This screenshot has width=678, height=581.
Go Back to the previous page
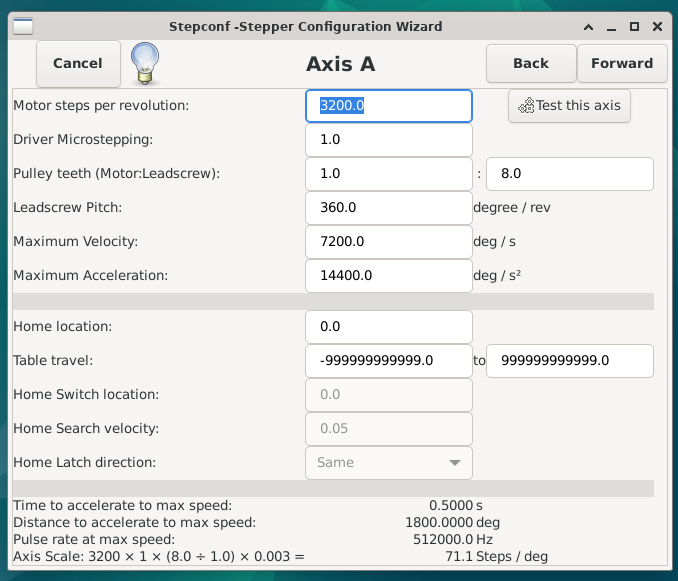click(531, 64)
